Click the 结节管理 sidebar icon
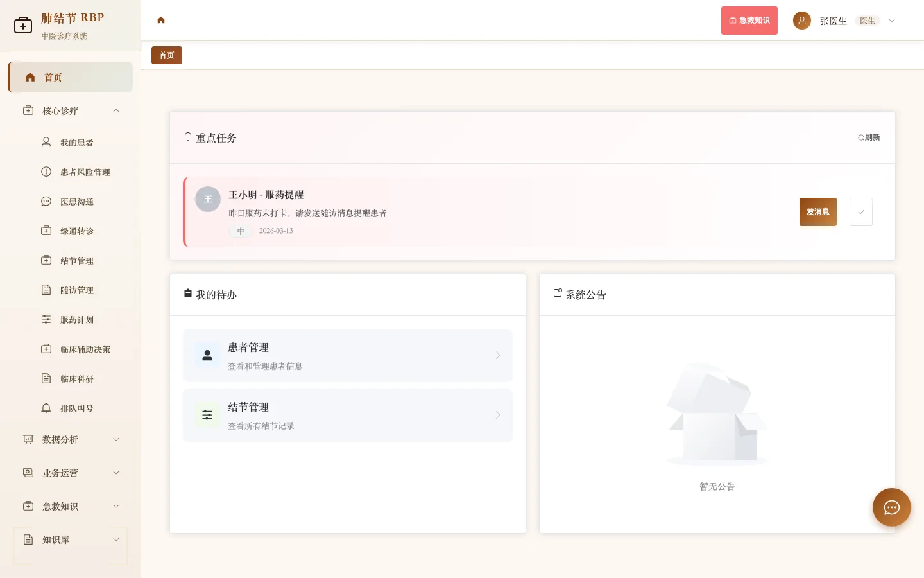Screen dimensions: 924x578 pos(46,260)
